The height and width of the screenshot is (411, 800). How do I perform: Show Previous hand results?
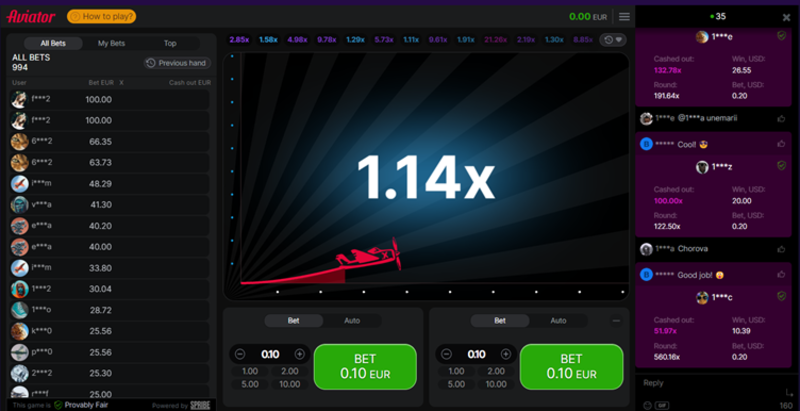click(x=177, y=63)
